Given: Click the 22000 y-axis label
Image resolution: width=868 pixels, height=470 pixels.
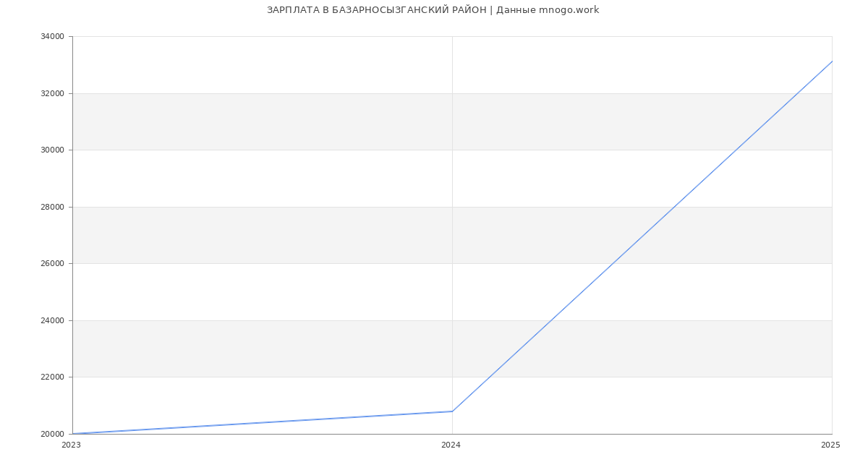Looking at the screenshot, I should click(x=54, y=377).
